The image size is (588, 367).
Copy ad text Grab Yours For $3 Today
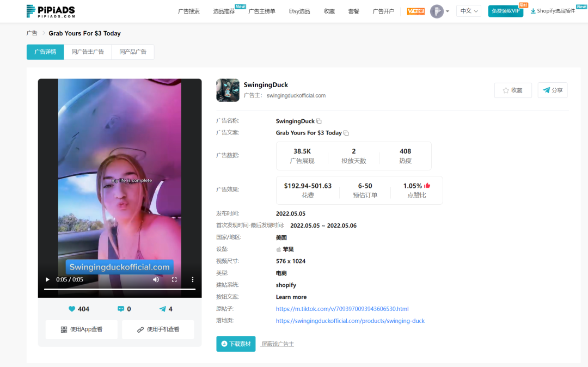pyautogui.click(x=346, y=133)
